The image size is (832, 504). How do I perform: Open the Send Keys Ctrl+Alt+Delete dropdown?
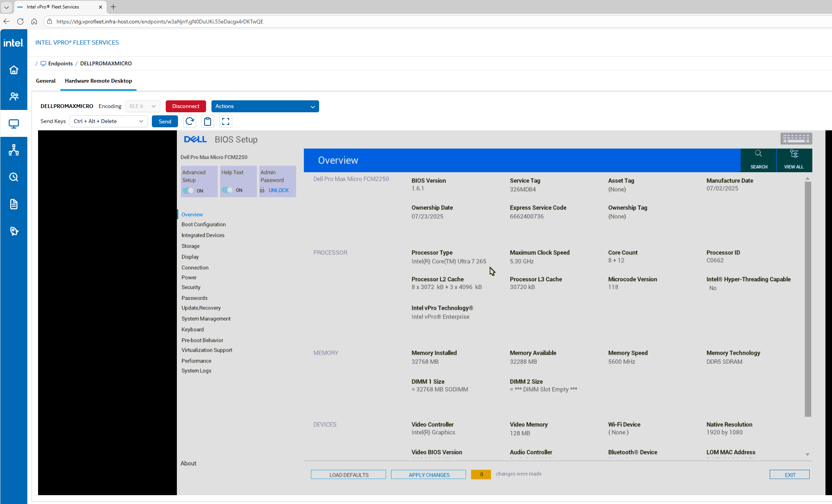click(109, 121)
